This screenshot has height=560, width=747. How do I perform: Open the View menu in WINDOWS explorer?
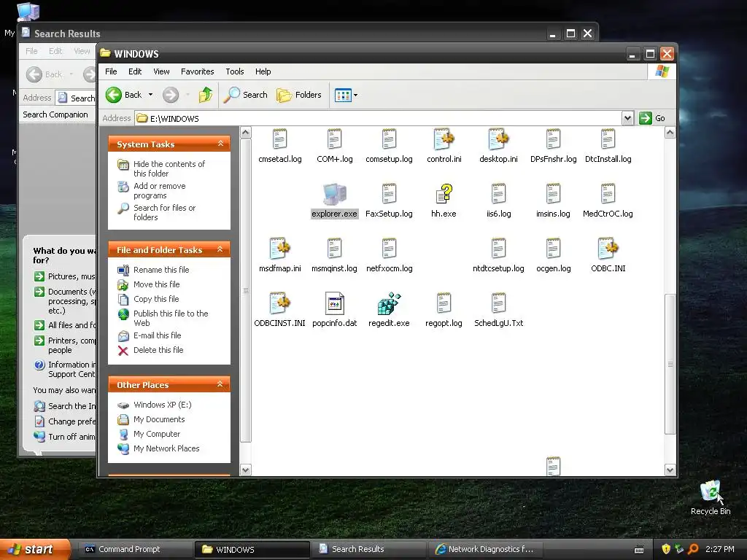pos(161,71)
